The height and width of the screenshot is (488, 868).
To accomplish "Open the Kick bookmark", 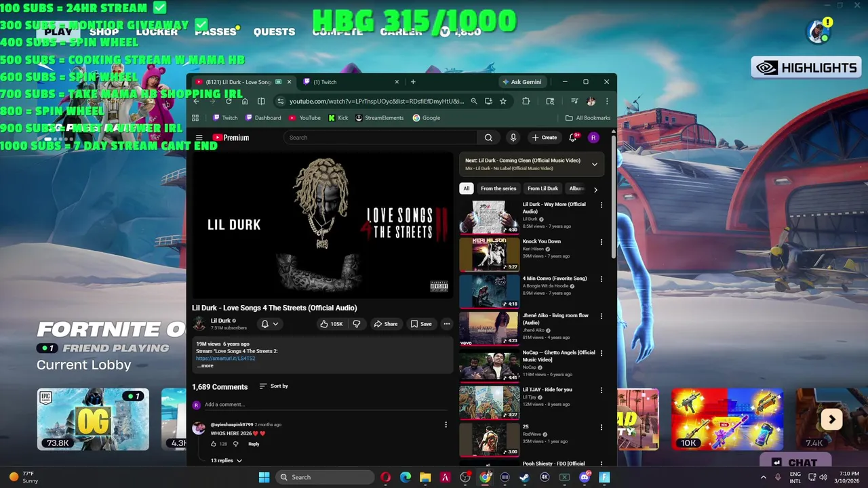I will click(338, 118).
